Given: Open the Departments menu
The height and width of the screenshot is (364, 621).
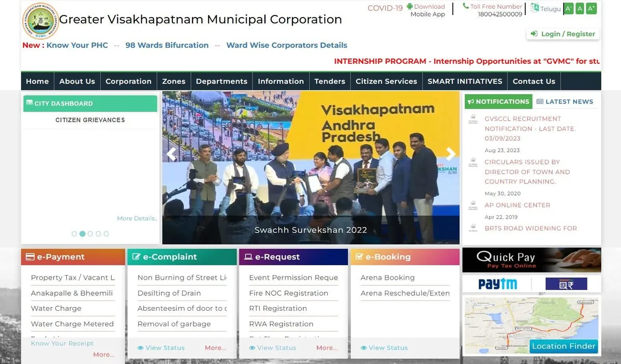Looking at the screenshot, I should 221,81.
